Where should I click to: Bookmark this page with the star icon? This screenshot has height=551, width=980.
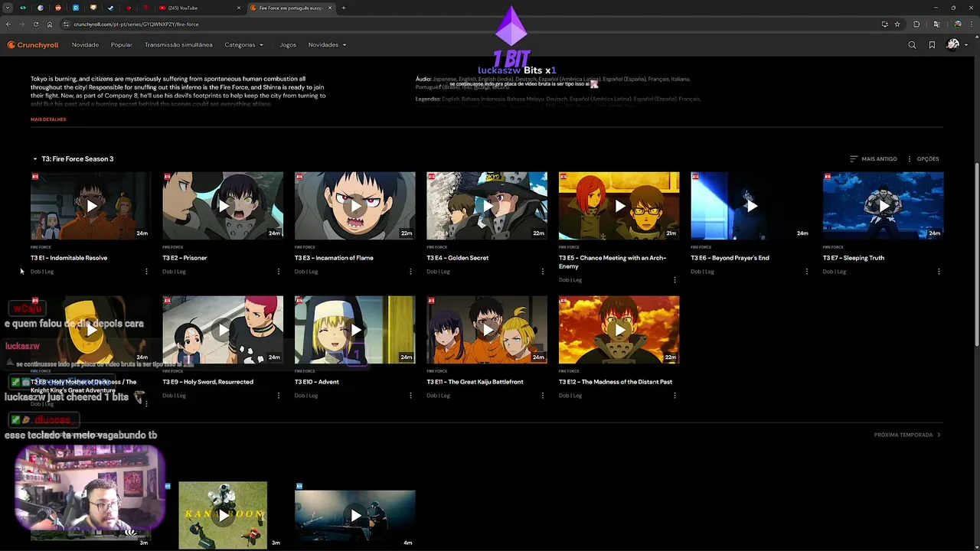tap(897, 24)
